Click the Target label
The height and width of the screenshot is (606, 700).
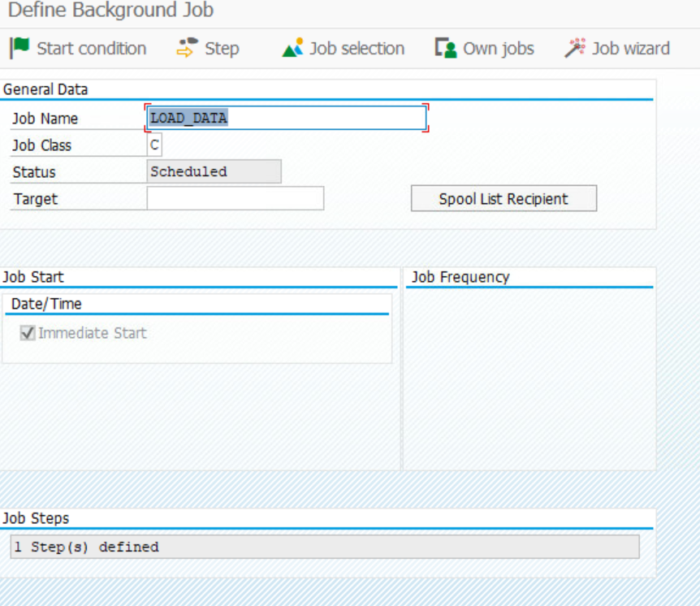click(36, 199)
